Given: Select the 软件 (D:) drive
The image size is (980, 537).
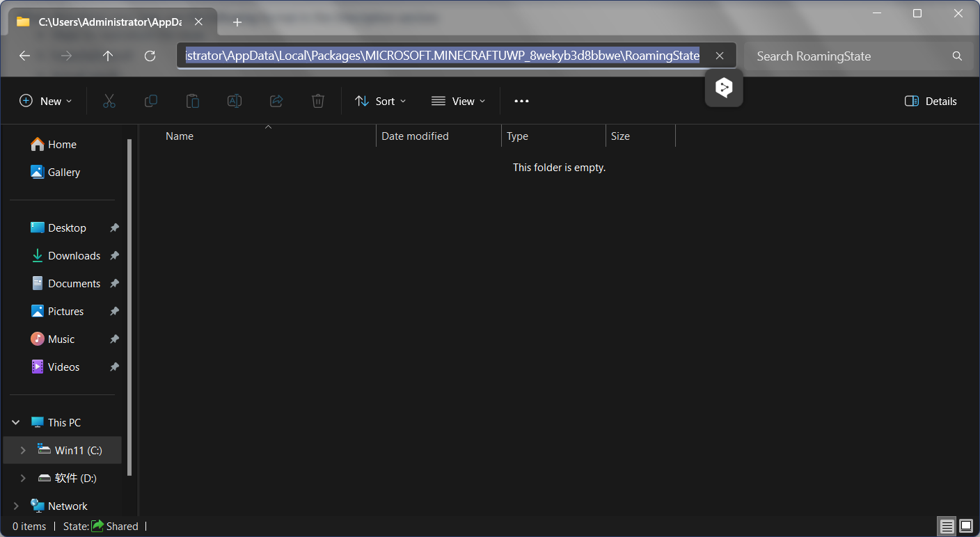Looking at the screenshot, I should 68,478.
